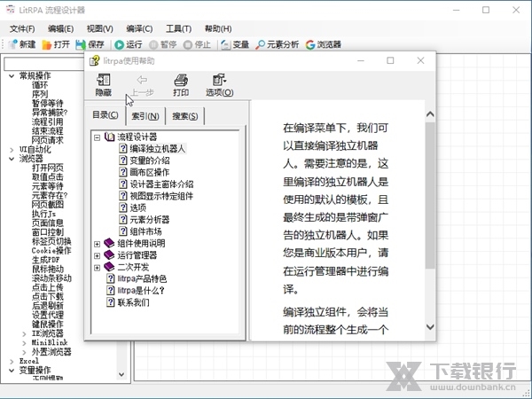Click component tree scroll down arrow

point(121,374)
